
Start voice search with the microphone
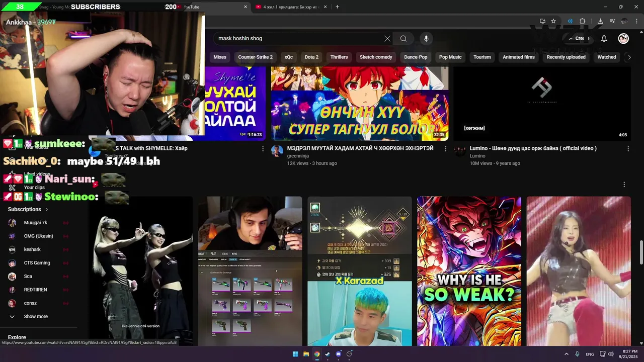click(426, 38)
